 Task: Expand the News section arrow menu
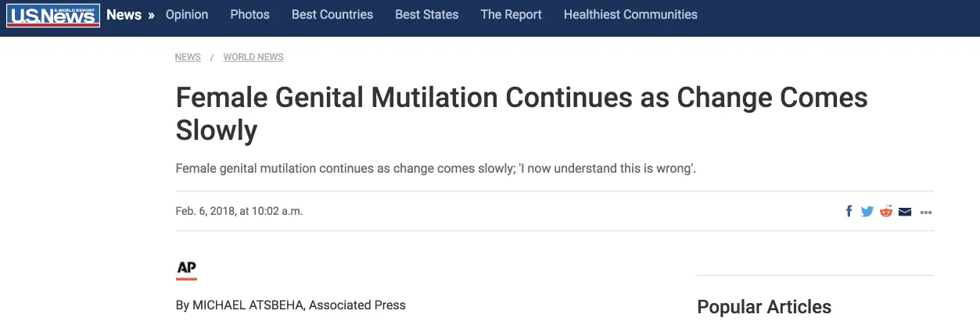[151, 15]
